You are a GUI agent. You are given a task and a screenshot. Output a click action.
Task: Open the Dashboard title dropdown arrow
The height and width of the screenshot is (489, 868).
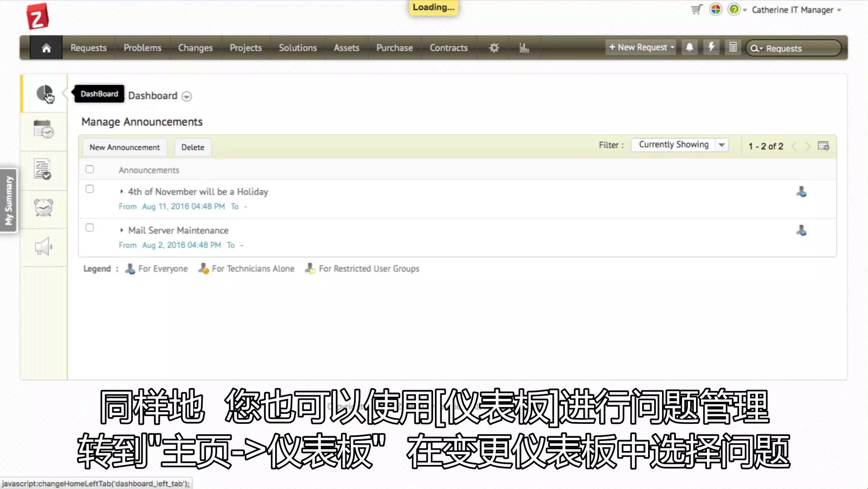[x=186, y=96]
